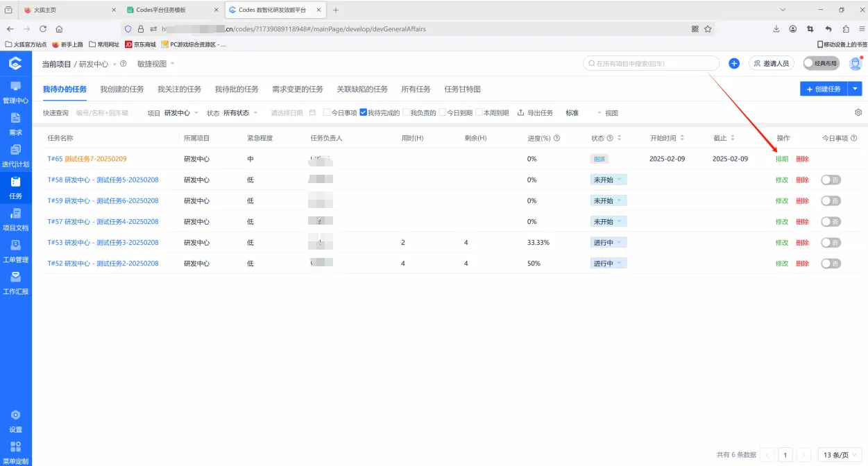Click the blue plus quick-add icon

point(734,63)
